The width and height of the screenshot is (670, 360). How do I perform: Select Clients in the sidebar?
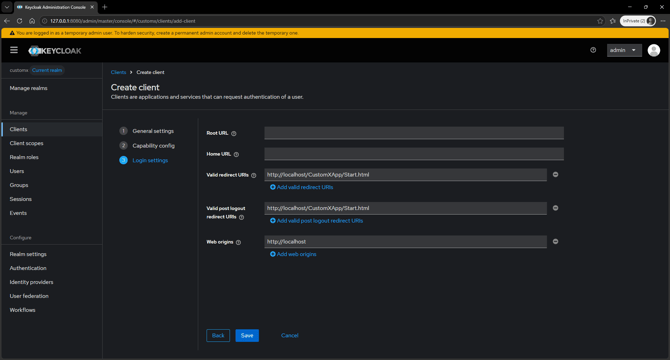click(51, 129)
